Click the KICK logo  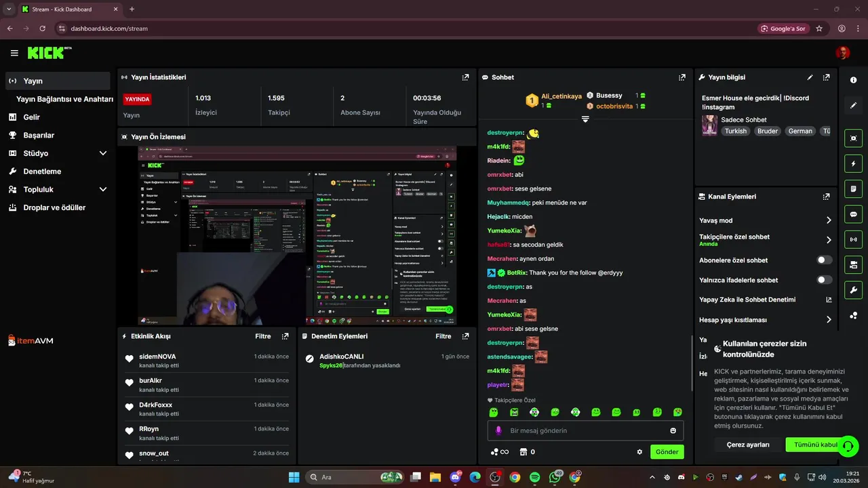coord(50,53)
